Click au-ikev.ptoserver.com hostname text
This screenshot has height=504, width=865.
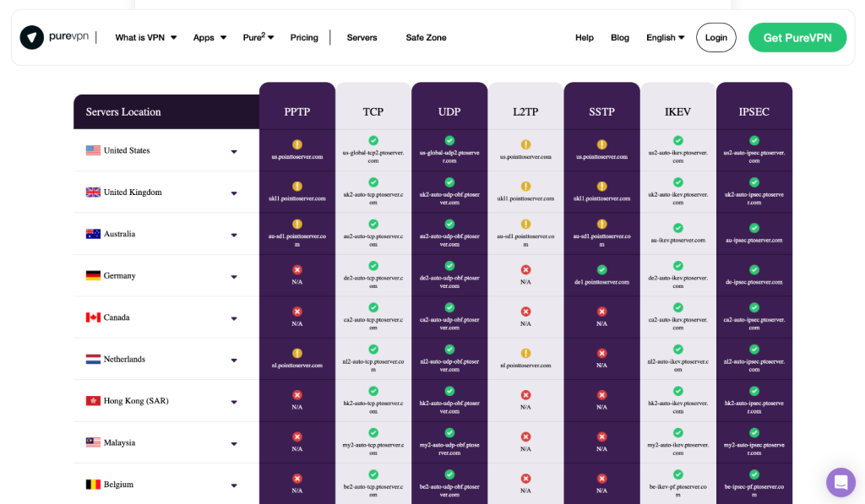click(x=678, y=241)
